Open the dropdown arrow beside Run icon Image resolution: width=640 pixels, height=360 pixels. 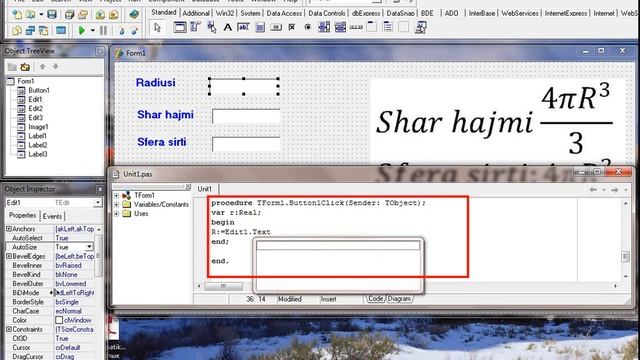(x=93, y=31)
